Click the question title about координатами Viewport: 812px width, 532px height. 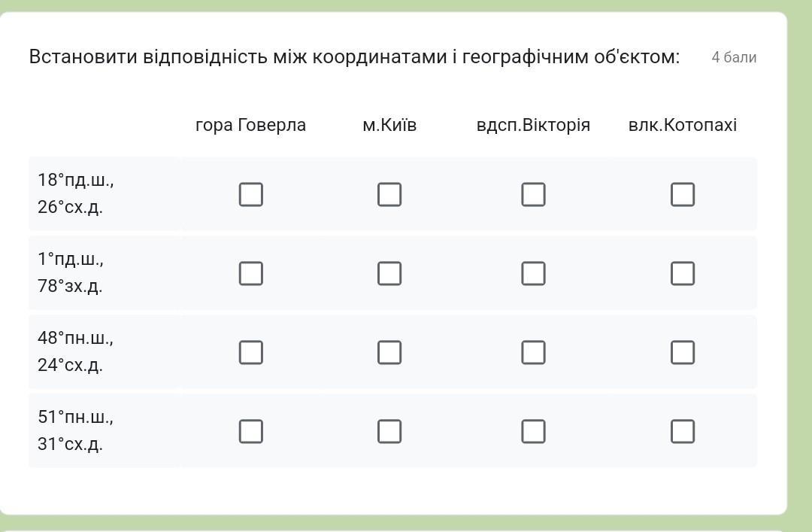(x=354, y=56)
